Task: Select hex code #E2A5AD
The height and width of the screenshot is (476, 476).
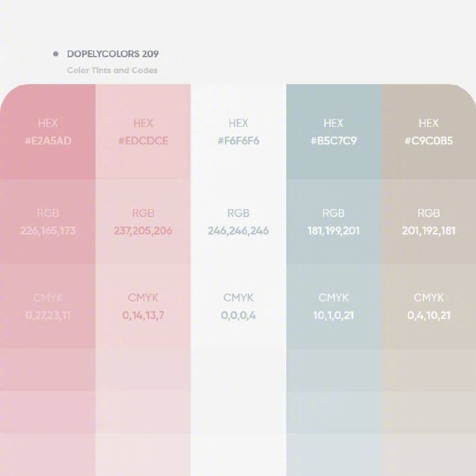Action: tap(48, 141)
